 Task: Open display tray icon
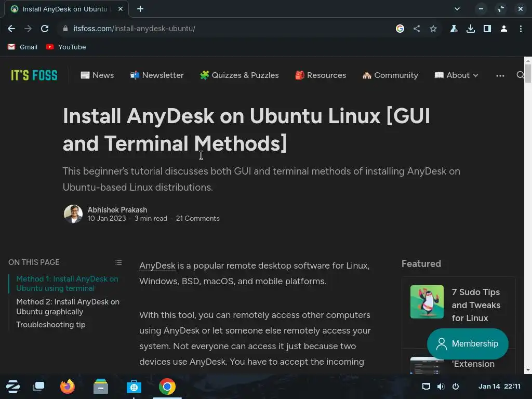(x=426, y=387)
